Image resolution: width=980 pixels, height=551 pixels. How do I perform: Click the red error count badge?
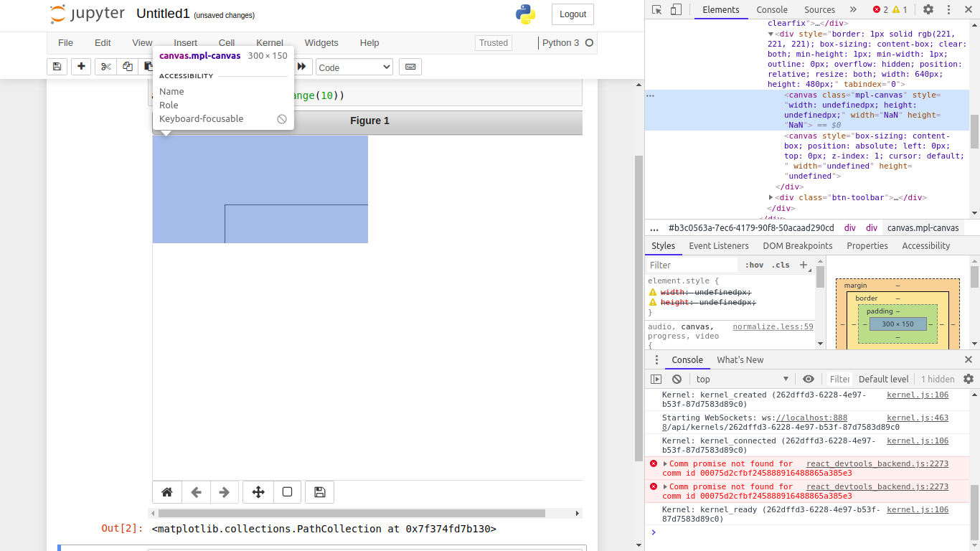[x=880, y=9]
